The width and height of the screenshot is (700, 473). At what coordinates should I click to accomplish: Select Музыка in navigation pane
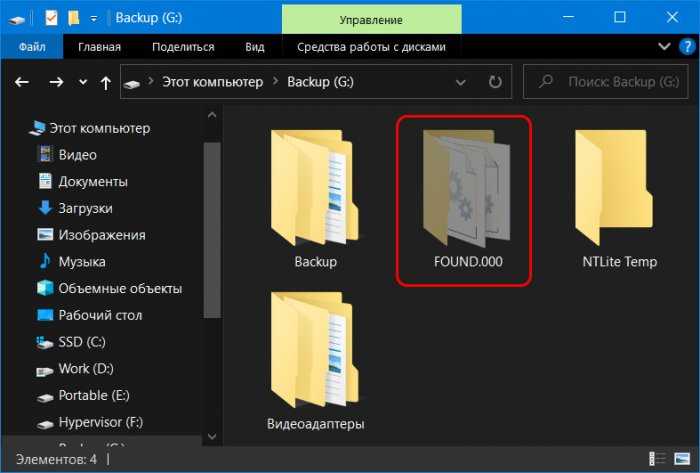pyautogui.click(x=71, y=262)
